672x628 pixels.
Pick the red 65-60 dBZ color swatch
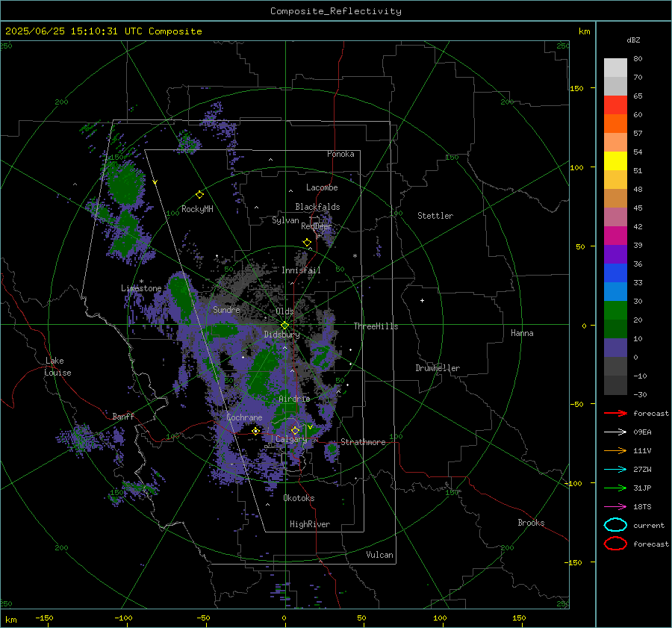(x=615, y=105)
